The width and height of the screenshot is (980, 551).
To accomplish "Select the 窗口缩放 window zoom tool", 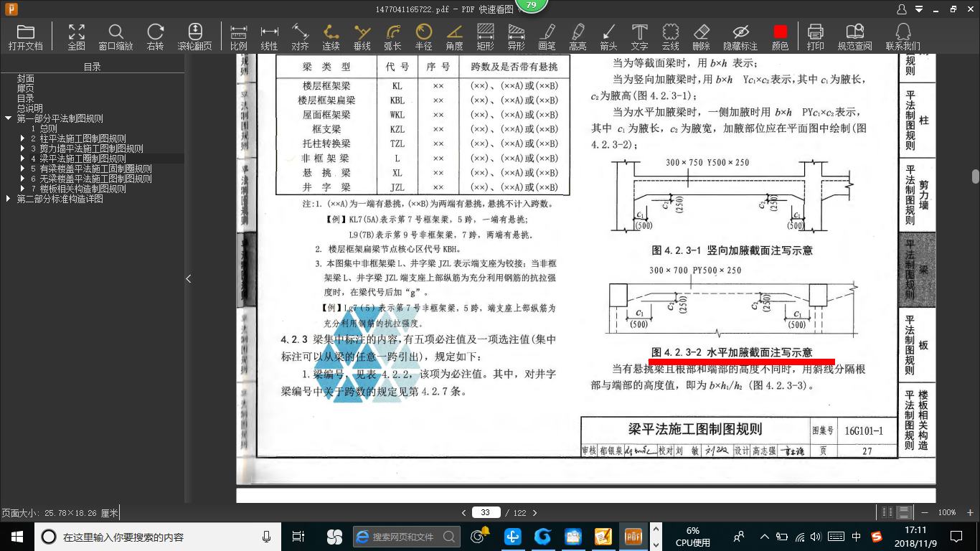I will (116, 37).
